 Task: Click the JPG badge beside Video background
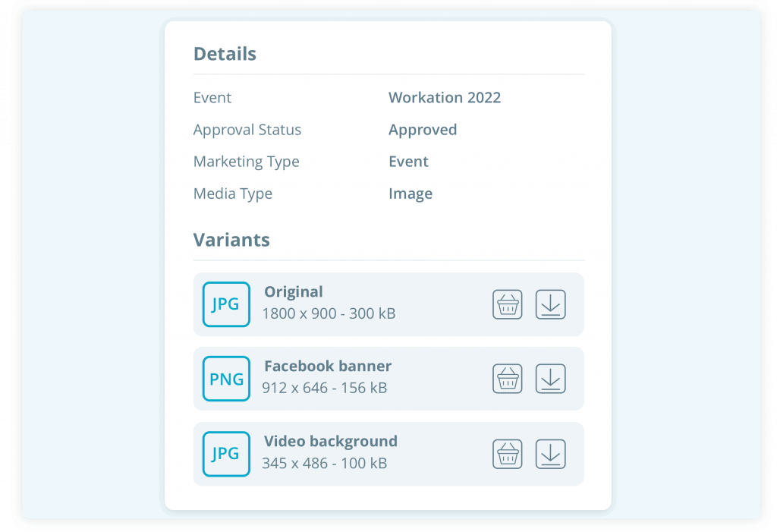(226, 454)
